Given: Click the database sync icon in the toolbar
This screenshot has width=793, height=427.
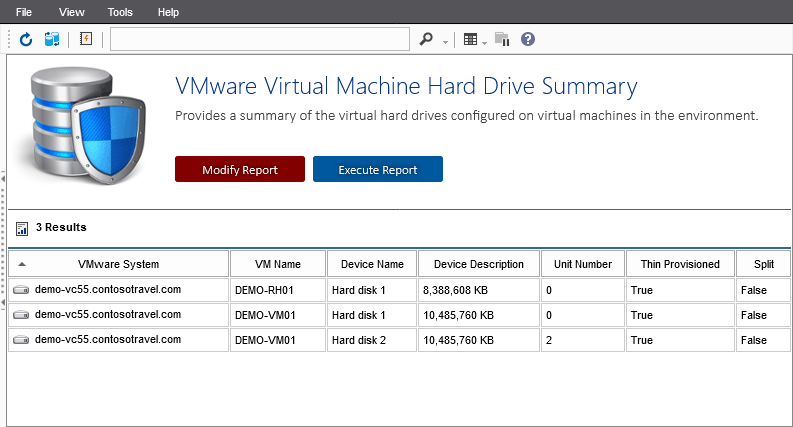Looking at the screenshot, I should tap(52, 39).
